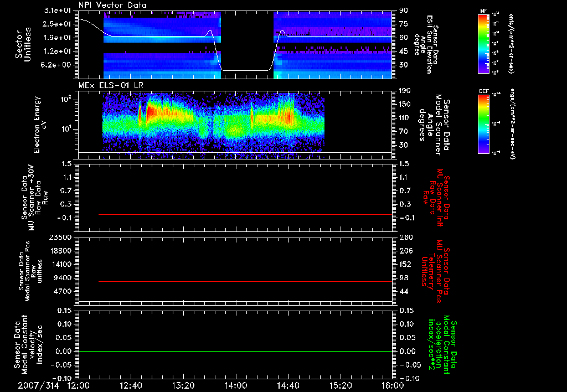Click the '98' telemetry axis tick
Screen dimensions: 567x392
point(404,278)
